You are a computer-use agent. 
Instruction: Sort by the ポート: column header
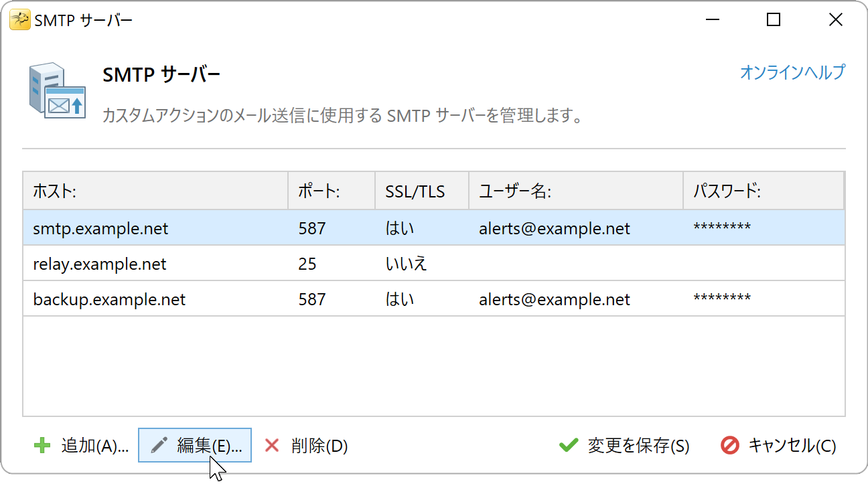tap(332, 191)
